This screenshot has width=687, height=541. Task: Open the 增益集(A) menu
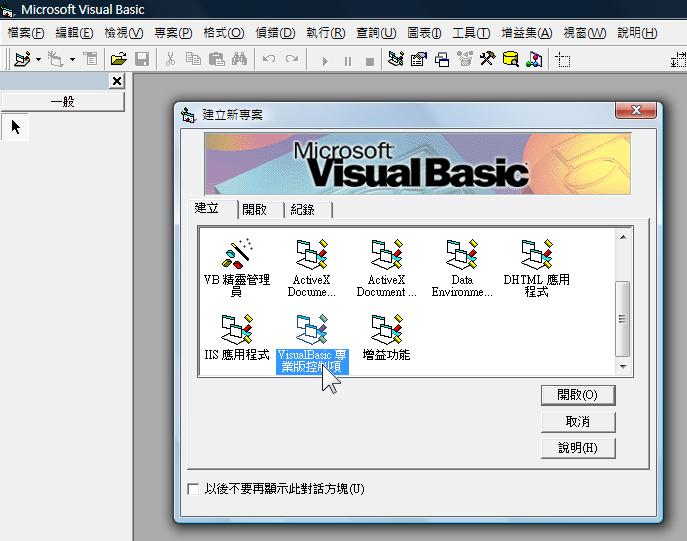pos(527,33)
